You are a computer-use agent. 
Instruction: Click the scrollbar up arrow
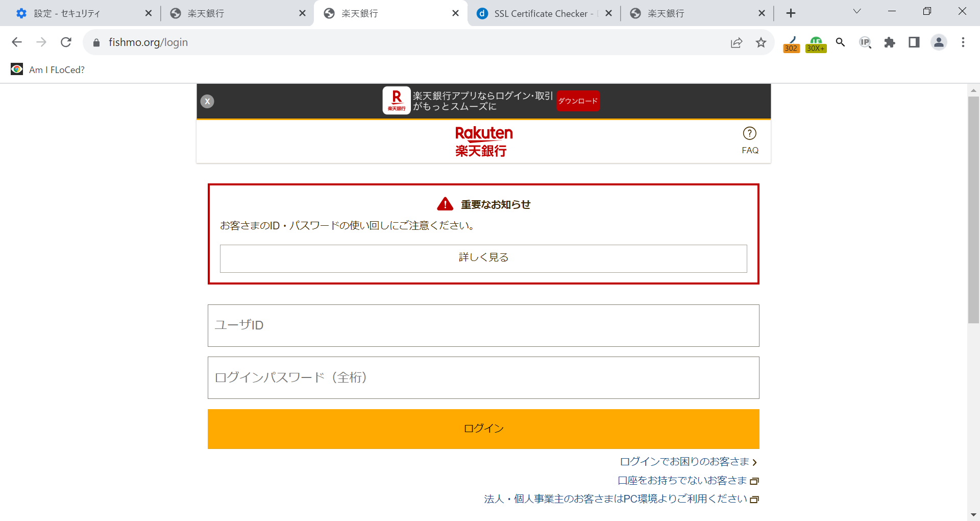pyautogui.click(x=973, y=90)
